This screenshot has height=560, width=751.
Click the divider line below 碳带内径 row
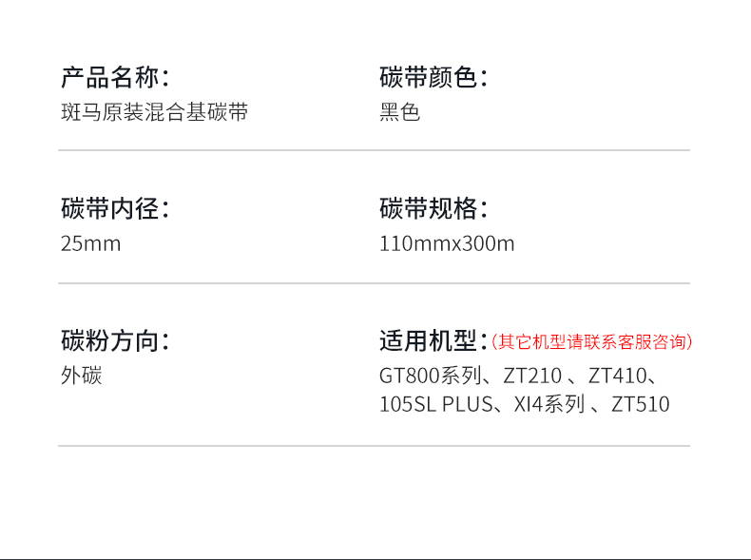[374, 283]
